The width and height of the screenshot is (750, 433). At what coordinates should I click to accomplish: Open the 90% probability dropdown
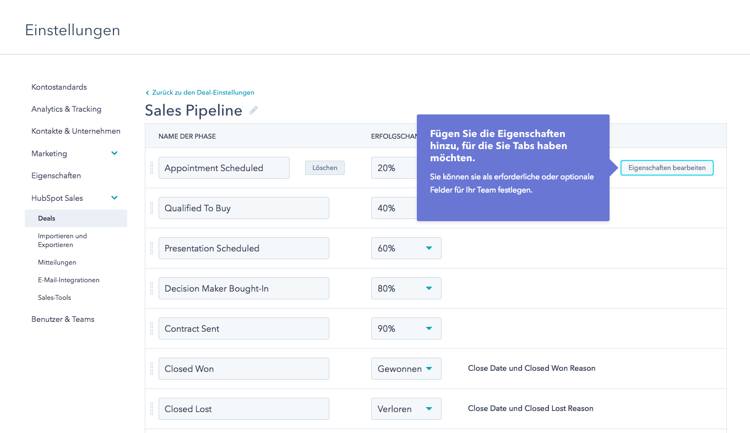click(406, 329)
